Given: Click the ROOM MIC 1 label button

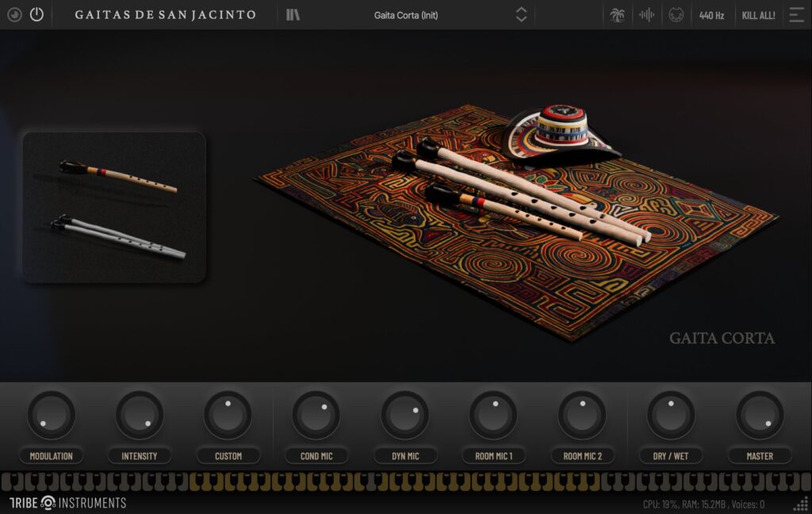Looking at the screenshot, I should (493, 456).
